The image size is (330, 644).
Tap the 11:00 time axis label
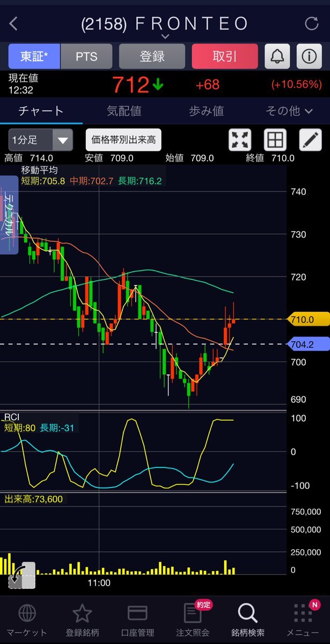[x=99, y=582]
